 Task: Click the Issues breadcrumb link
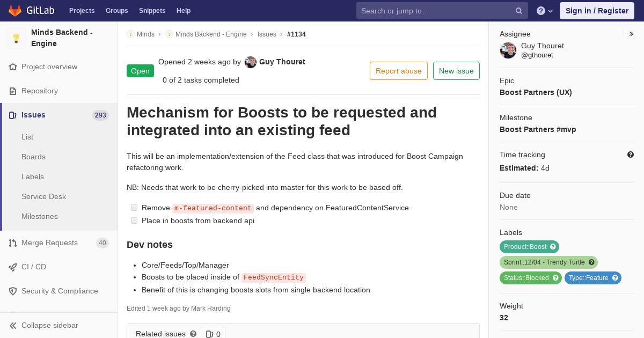pos(267,34)
